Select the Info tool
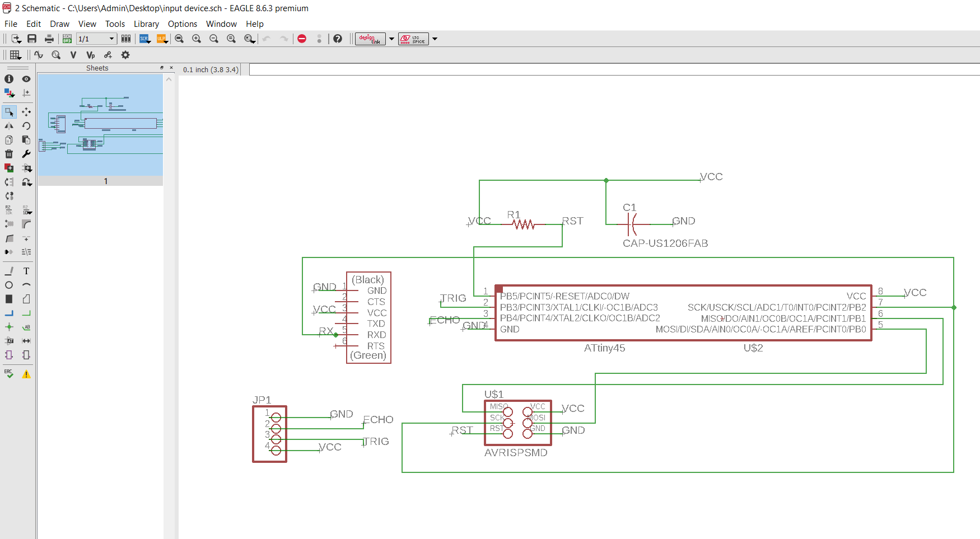 click(9, 79)
